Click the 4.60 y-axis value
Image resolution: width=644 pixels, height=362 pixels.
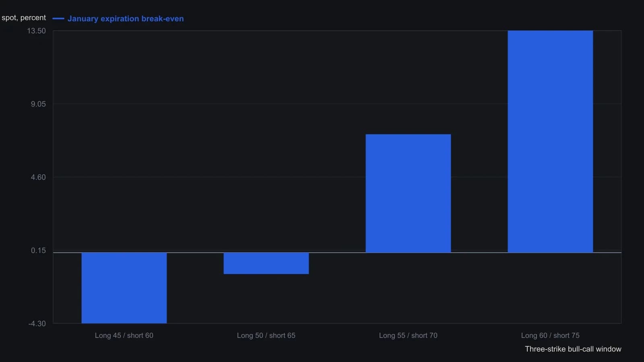tap(38, 177)
